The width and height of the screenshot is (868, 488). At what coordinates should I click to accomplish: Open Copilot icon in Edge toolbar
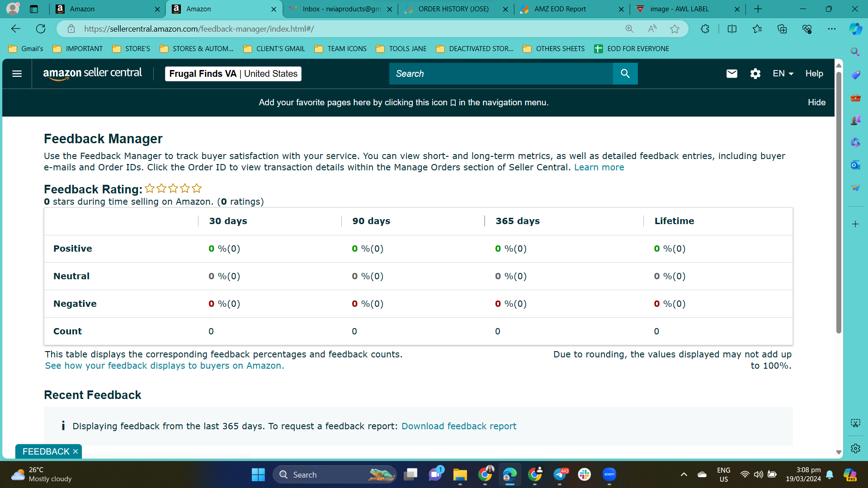point(855,29)
